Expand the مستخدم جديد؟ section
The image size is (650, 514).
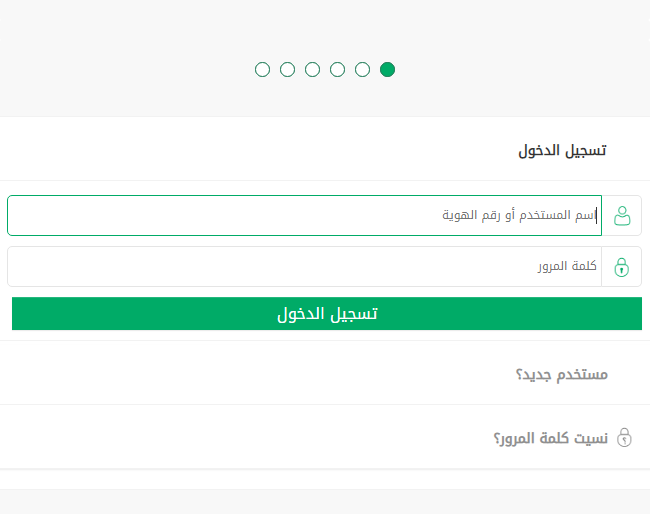561,374
